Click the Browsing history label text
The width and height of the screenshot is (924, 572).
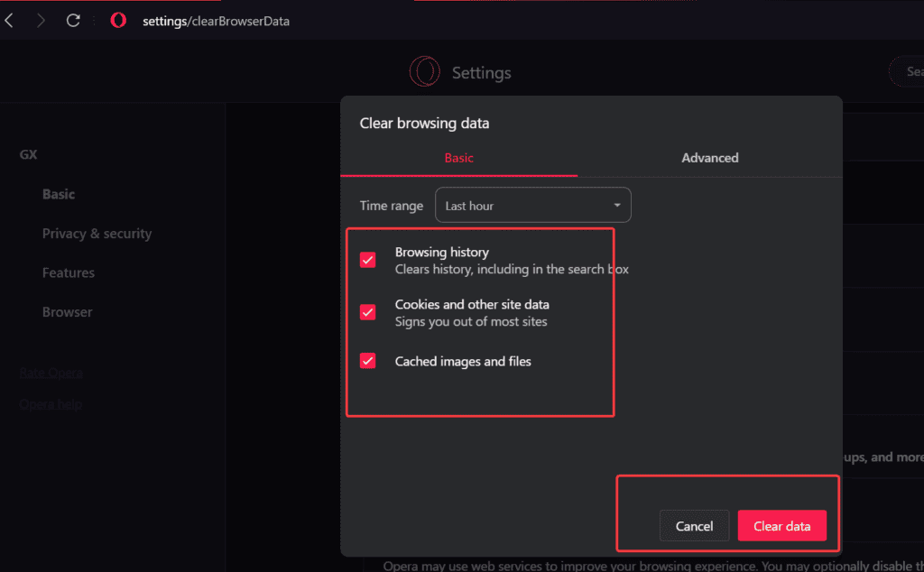[442, 252]
